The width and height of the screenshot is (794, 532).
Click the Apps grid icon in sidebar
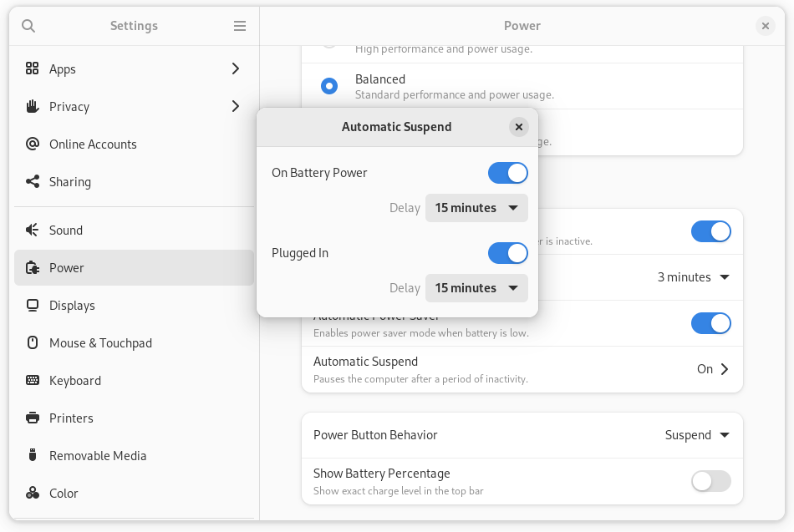click(x=33, y=68)
